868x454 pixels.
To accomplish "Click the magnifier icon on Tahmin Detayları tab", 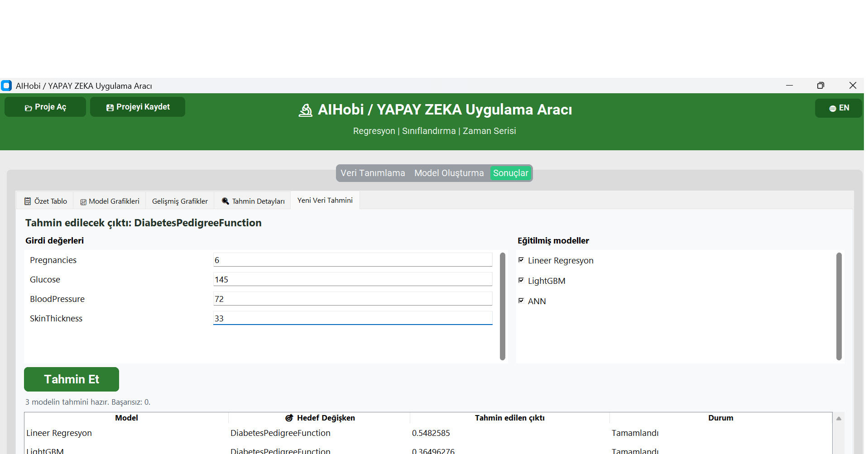I will [225, 201].
